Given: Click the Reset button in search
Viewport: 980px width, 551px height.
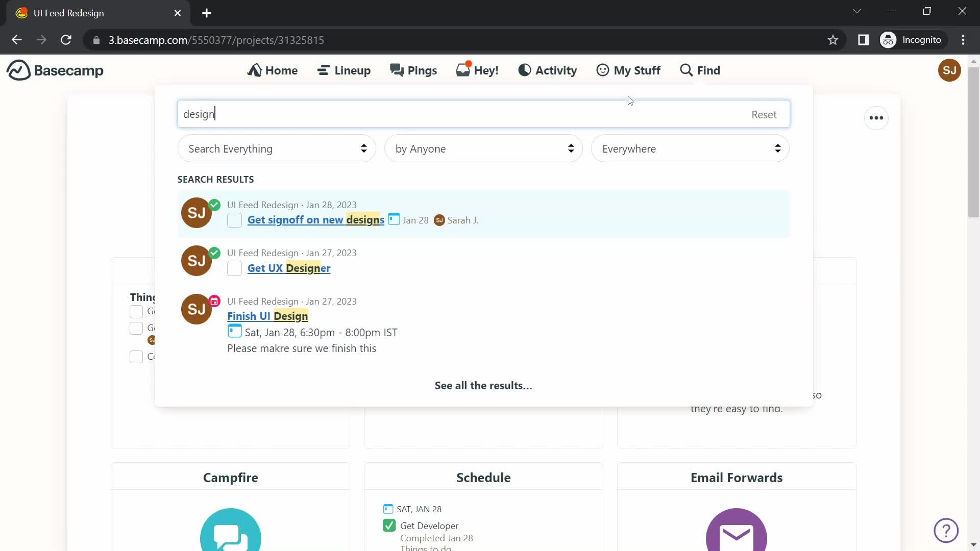Looking at the screenshot, I should 764,114.
